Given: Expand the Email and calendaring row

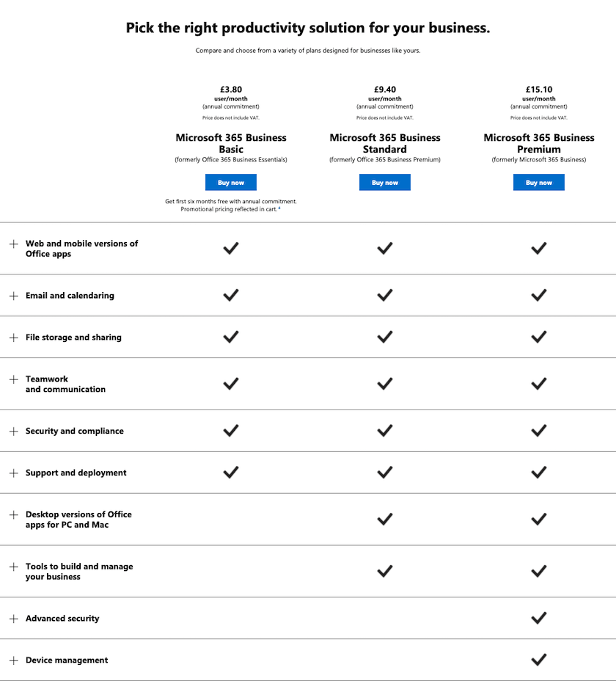Looking at the screenshot, I should (13, 296).
